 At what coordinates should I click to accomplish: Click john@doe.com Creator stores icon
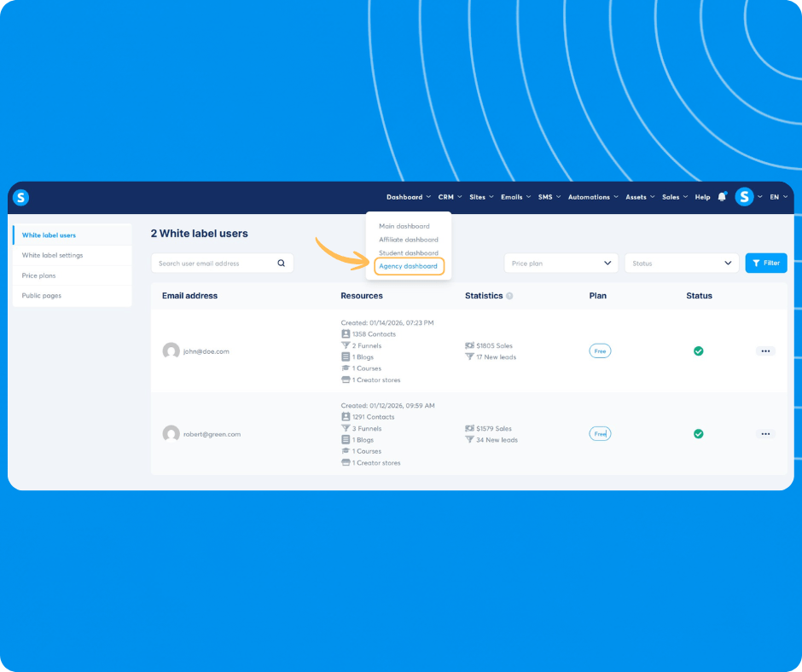[346, 380]
